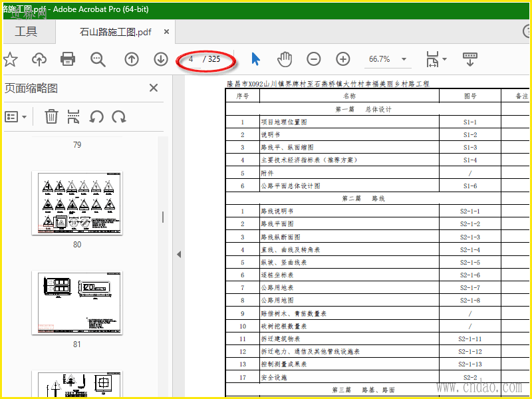Add the bookmark star in toolbar
This screenshot has width=532, height=399.
coord(11,59)
